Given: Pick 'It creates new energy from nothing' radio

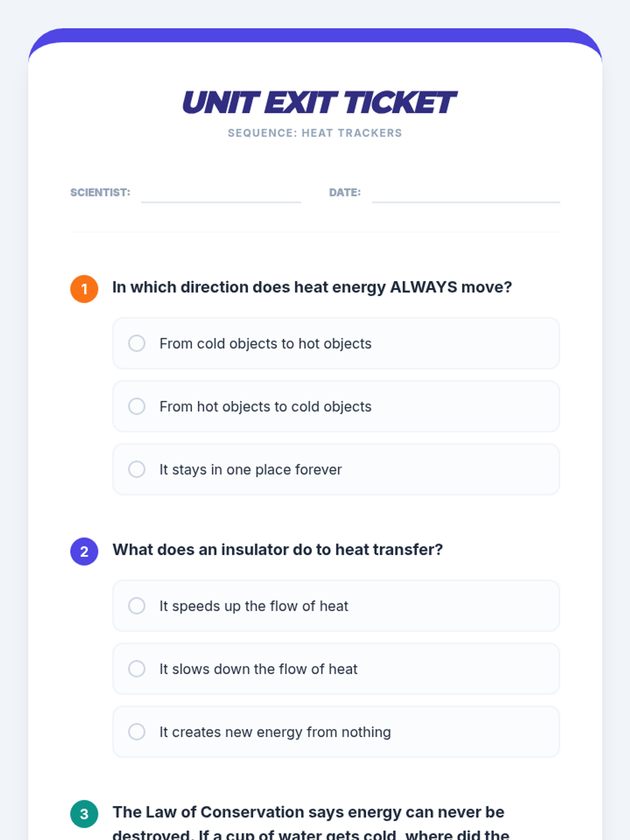Looking at the screenshot, I should 136,732.
